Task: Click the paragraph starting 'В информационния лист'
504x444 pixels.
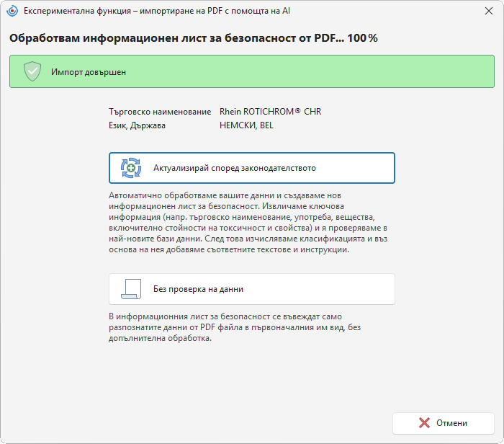Action: coord(235,327)
